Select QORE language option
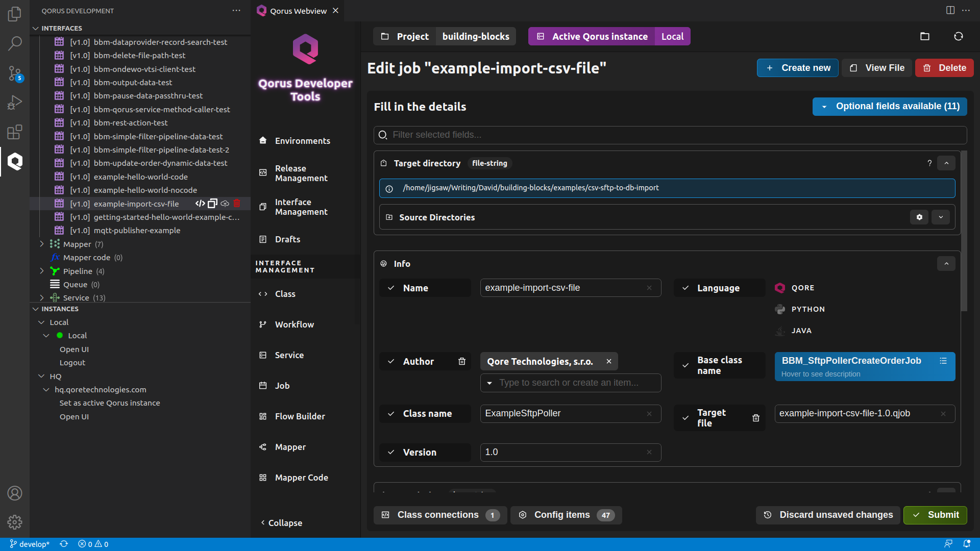 coord(795,288)
